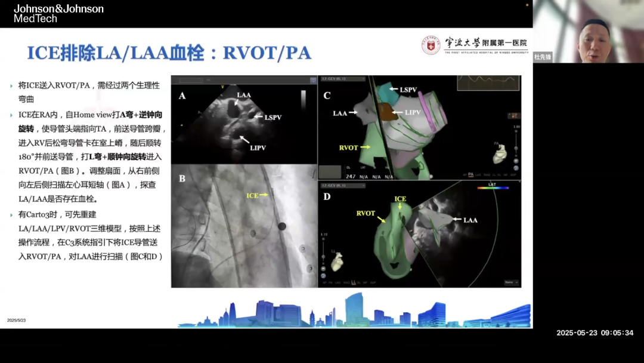Select the SUP view tab in panel D
This screenshot has height=363, width=644.
click(x=373, y=282)
